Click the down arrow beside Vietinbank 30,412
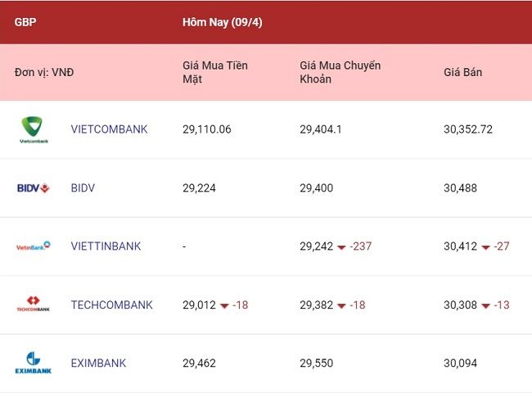 (x=485, y=247)
